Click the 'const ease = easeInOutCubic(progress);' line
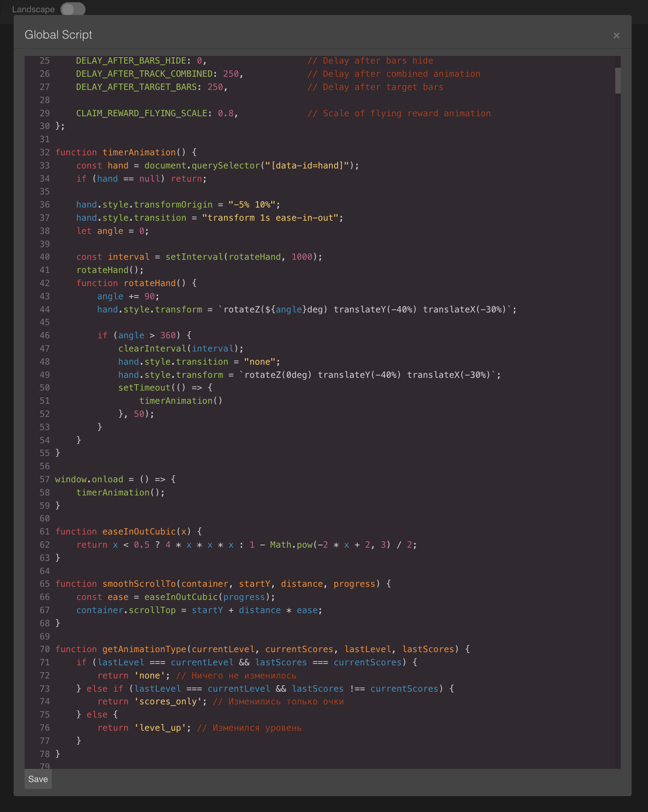 [x=175, y=597]
